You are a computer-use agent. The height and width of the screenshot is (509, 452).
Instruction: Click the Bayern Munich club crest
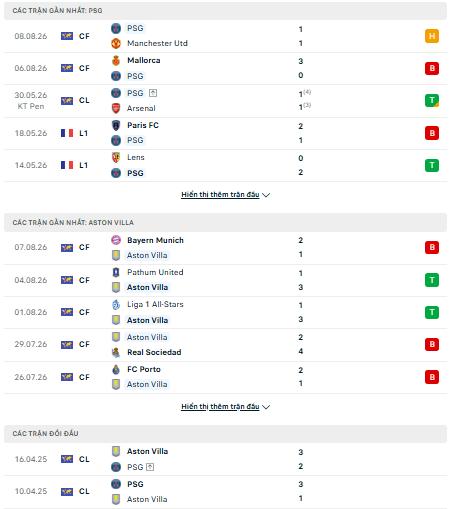click(x=116, y=240)
